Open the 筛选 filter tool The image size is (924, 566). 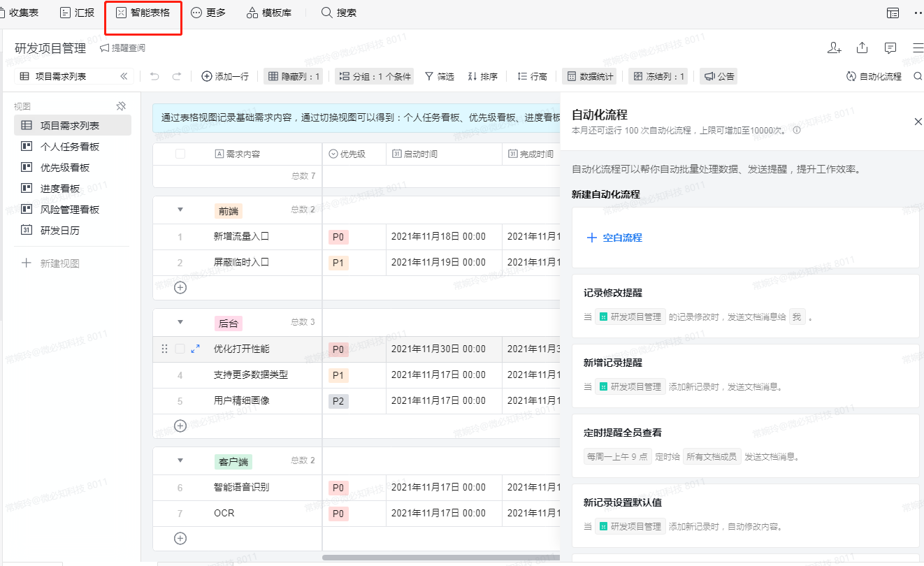click(x=439, y=76)
